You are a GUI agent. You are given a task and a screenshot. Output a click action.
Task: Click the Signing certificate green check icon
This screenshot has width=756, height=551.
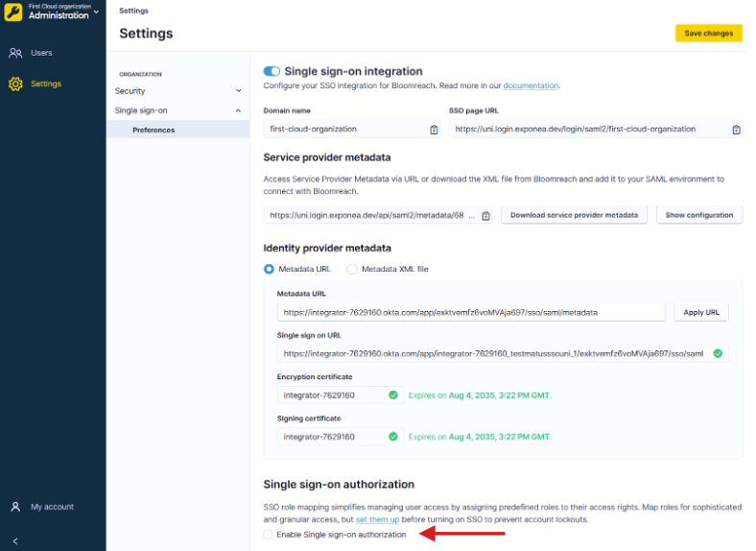click(x=393, y=437)
